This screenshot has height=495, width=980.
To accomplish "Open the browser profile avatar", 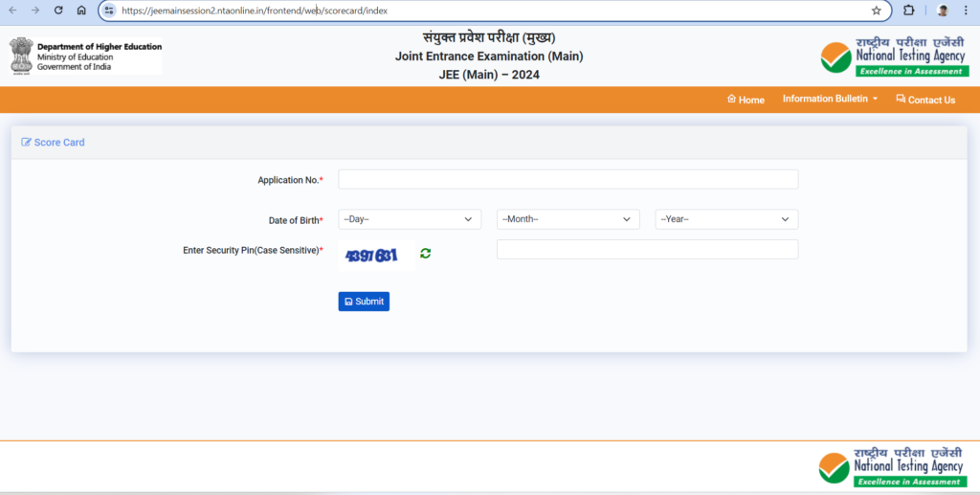I will (x=943, y=11).
